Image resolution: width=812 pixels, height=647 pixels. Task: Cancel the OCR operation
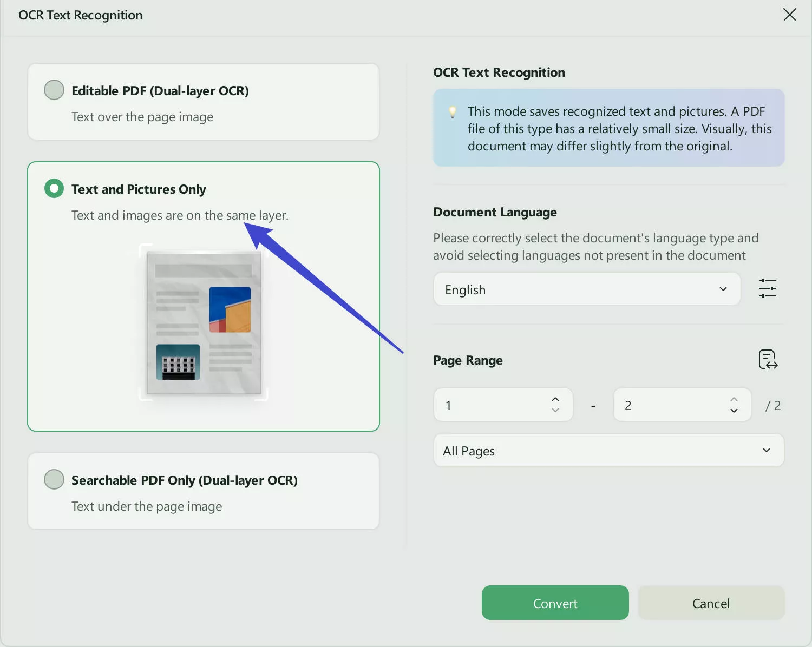pos(711,603)
